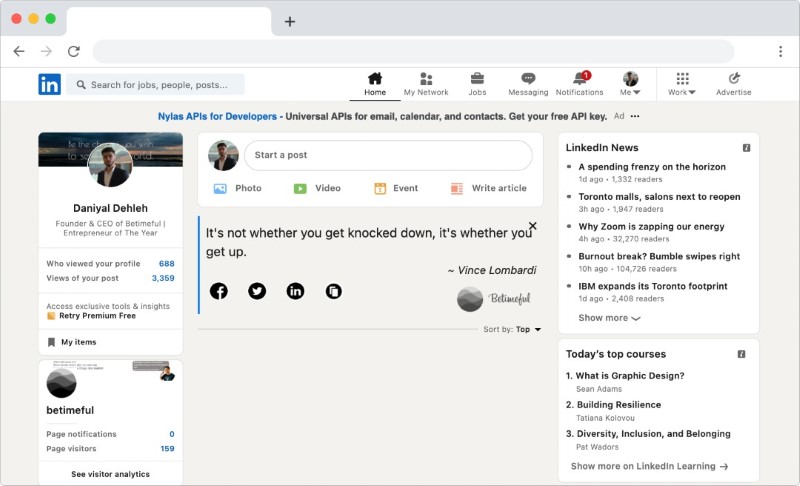Open Why Zoom is zapping our energy
Image resolution: width=800 pixels, height=486 pixels.
652,226
